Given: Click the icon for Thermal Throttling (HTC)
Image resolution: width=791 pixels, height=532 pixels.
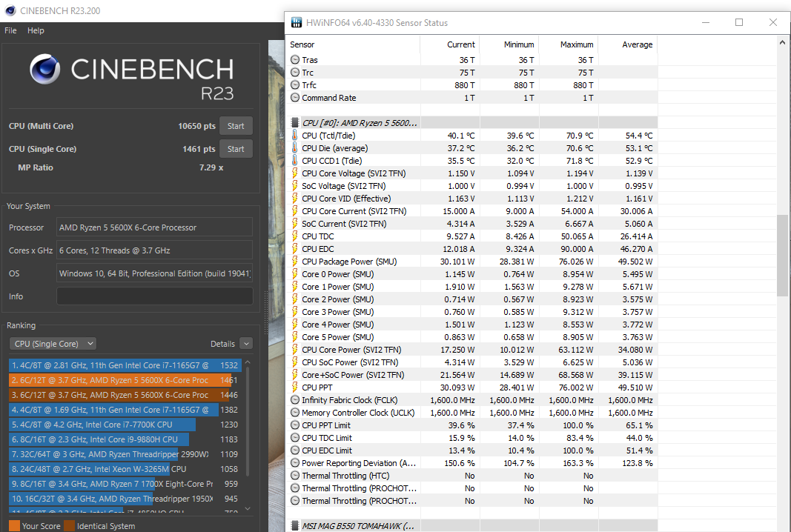Looking at the screenshot, I should (x=295, y=476).
